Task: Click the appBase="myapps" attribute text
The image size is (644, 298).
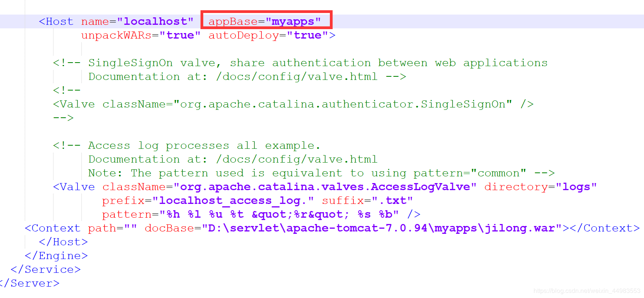Action: (x=265, y=21)
